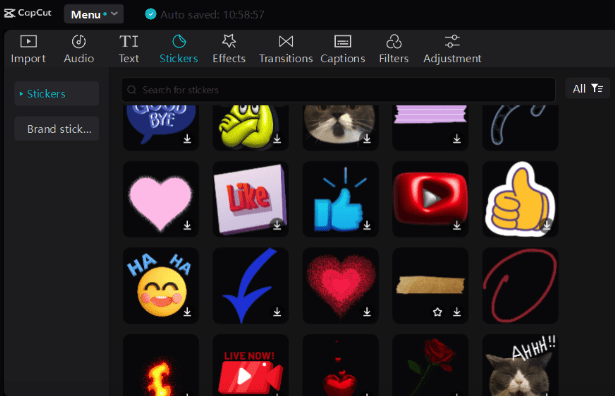The width and height of the screenshot is (615, 396).
Task: Download the Like sticker
Action: 277,225
